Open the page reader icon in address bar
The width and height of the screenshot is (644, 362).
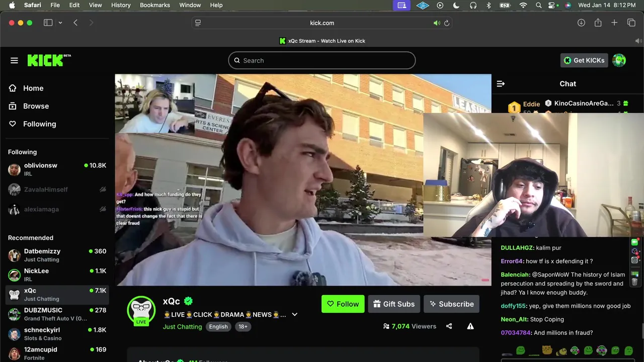click(x=198, y=23)
